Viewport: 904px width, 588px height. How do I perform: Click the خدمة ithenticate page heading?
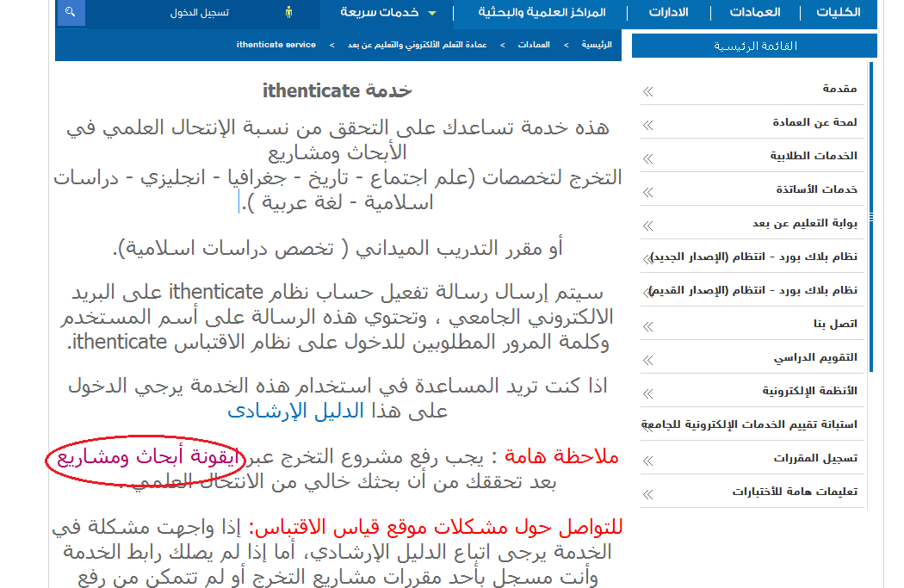click(337, 91)
